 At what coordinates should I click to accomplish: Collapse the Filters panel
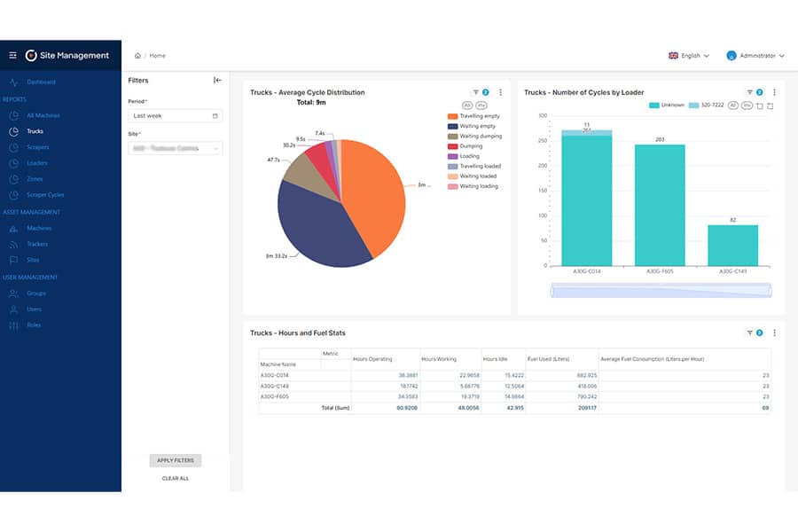217,81
